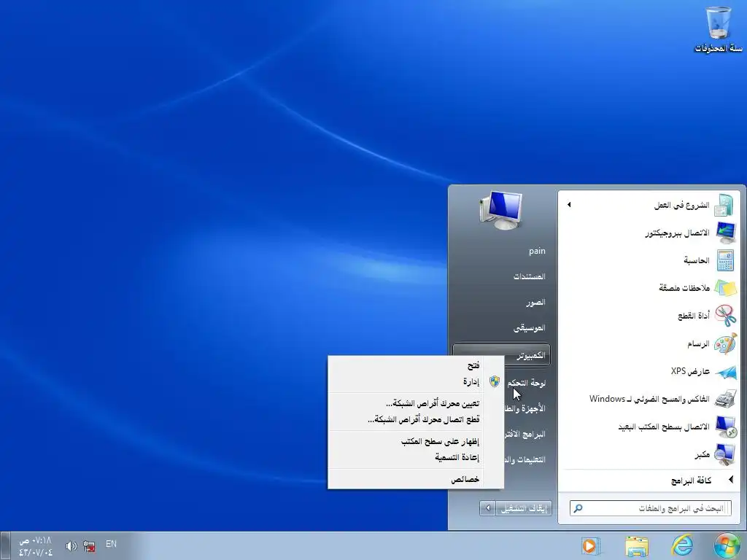
Task: Click the program and file search box
Action: [651, 508]
